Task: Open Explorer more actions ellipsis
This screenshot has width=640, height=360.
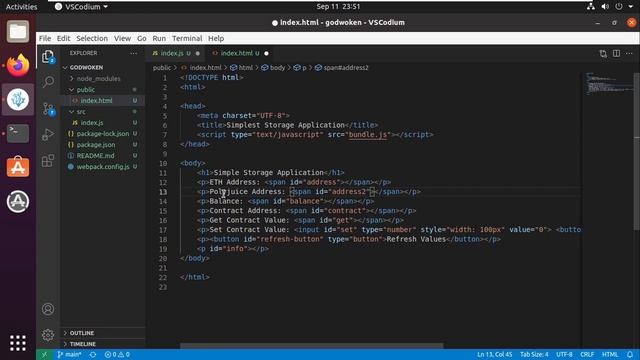Action: 133,53
